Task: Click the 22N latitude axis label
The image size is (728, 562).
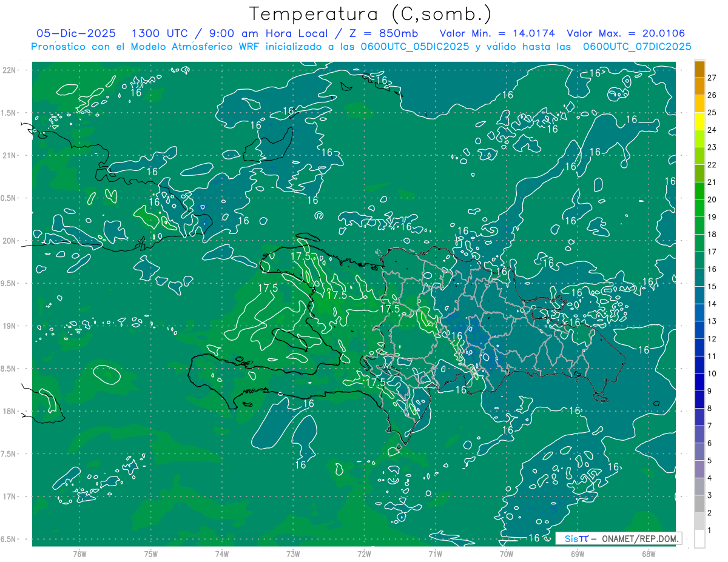Action: tap(9, 70)
